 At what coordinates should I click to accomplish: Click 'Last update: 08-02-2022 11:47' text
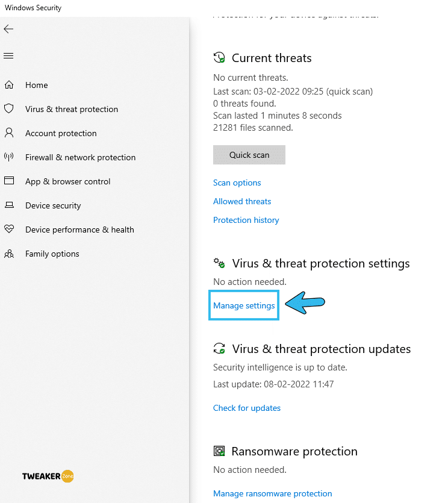(x=273, y=384)
